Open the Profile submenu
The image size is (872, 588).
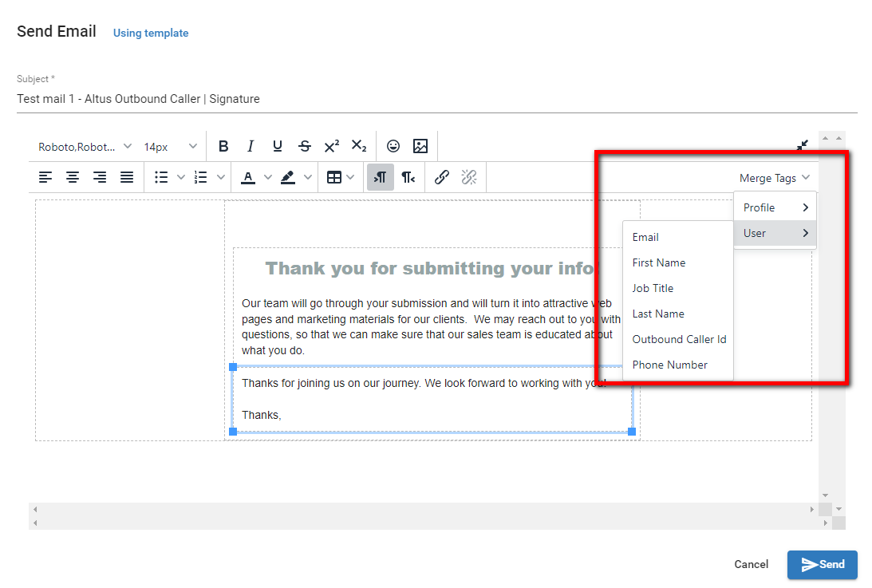pos(775,207)
